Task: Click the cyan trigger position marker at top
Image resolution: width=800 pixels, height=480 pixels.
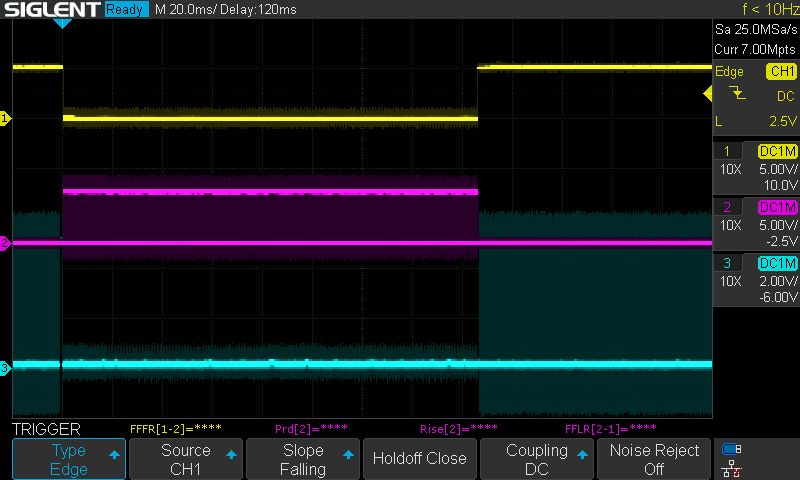Action: tap(62, 23)
